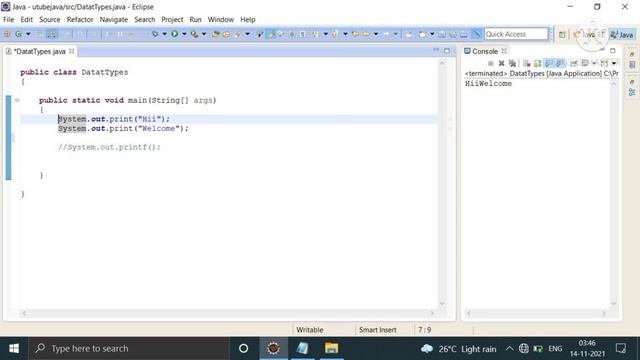Switch to the Java perspective button

click(622, 35)
